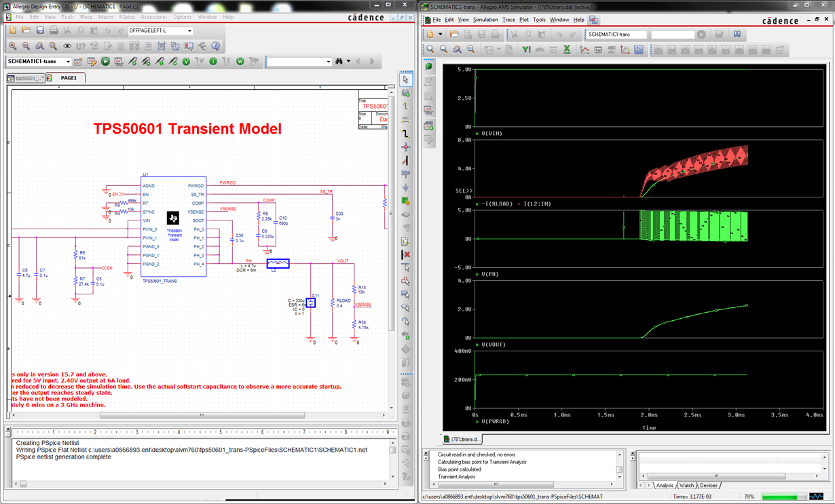This screenshot has width=835, height=504.
Task: Click the Zoom Fit icon in AMS Simulator
Action: (x=471, y=50)
